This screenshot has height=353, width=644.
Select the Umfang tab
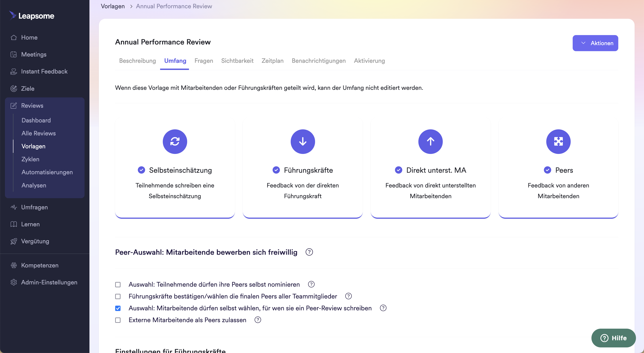pos(175,61)
